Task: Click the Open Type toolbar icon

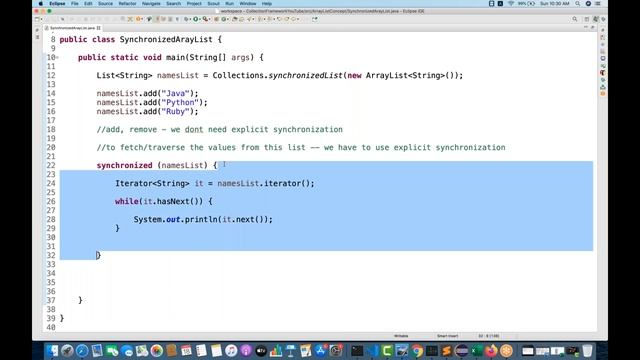Action: [236, 19]
